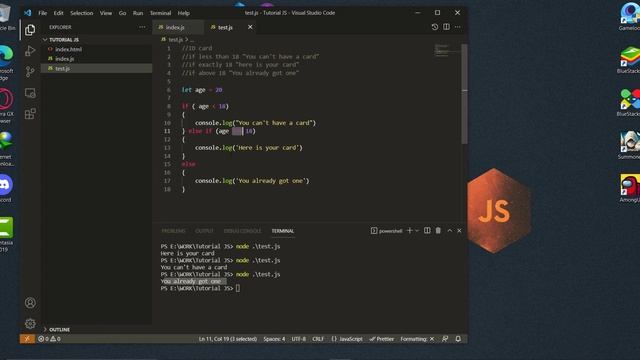
Task: Open Run and Debug view
Action: [x=30, y=51]
